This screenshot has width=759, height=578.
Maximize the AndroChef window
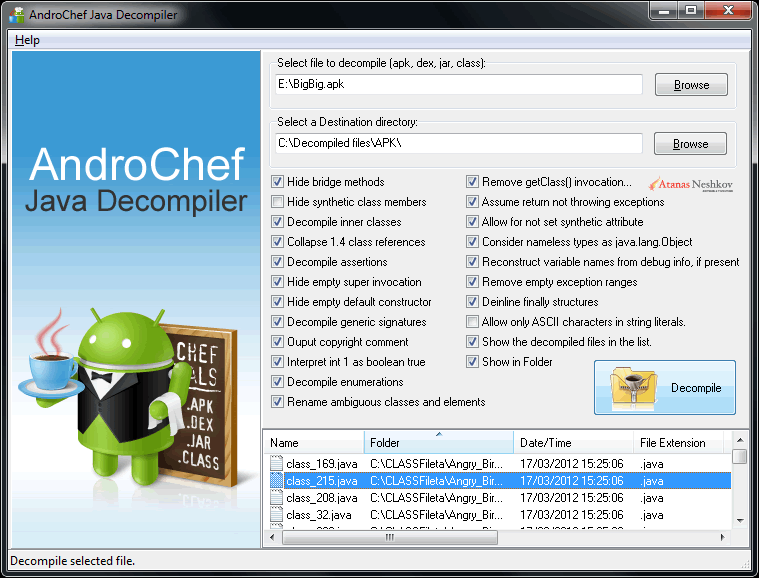click(691, 11)
